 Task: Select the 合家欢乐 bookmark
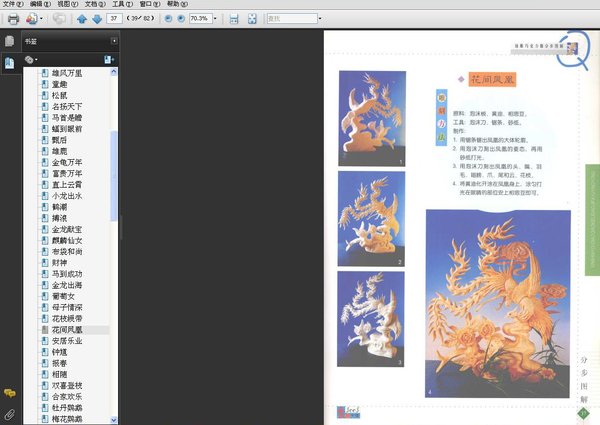tap(67, 397)
